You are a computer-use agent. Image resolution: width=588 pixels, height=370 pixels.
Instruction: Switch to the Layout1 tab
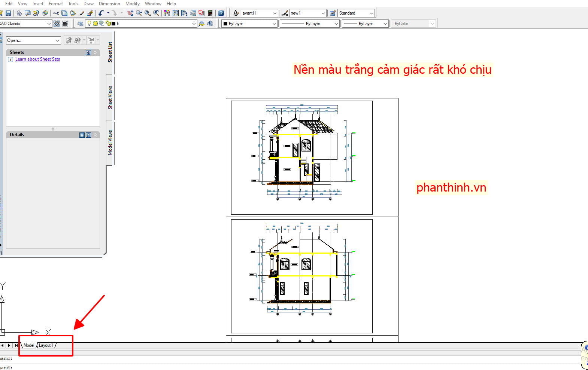pos(46,345)
